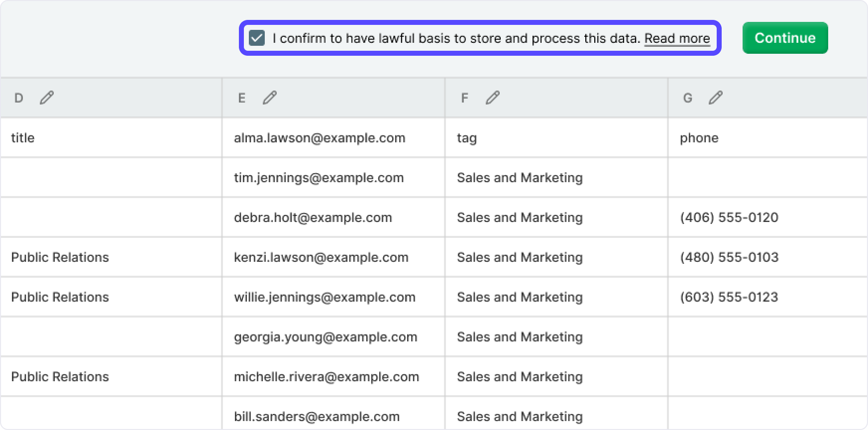Click Sales and Marketing in kenzi.lawson row

[556, 257]
